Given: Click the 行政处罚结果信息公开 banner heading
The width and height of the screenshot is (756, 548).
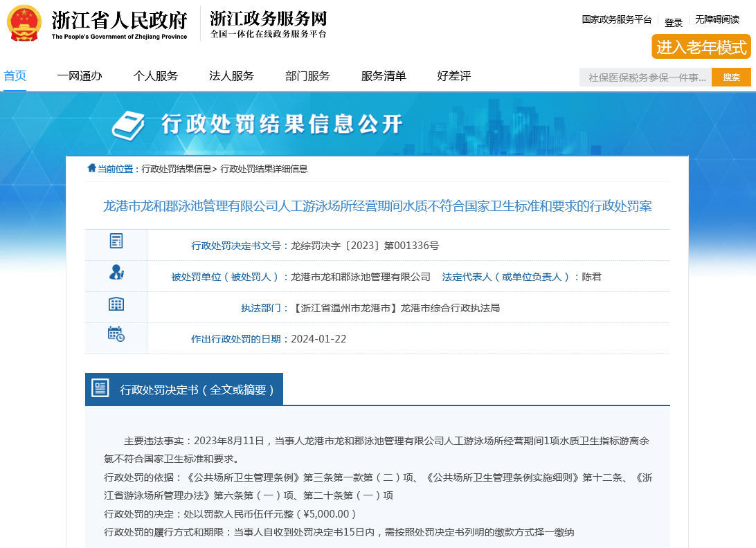Looking at the screenshot, I should (282, 124).
